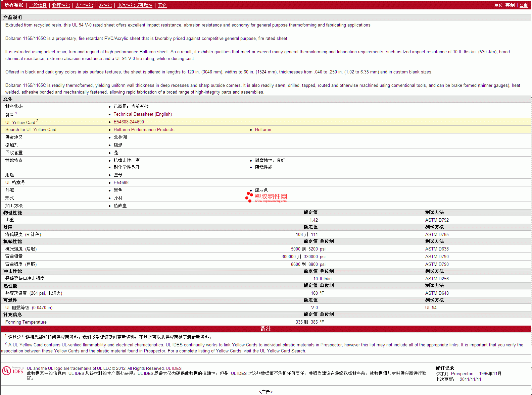Click the V-0 flammability rating value
This screenshot has width=532, height=395.
pyautogui.click(x=314, y=307)
